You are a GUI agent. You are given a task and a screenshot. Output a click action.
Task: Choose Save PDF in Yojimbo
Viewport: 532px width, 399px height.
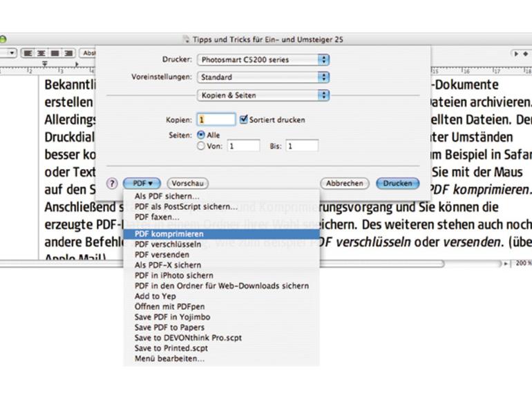[x=222, y=318]
